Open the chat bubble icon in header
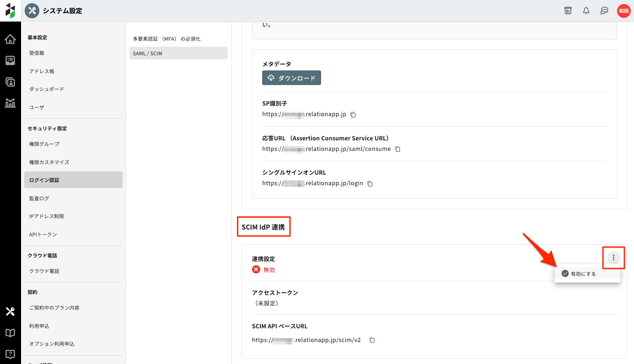 click(604, 11)
